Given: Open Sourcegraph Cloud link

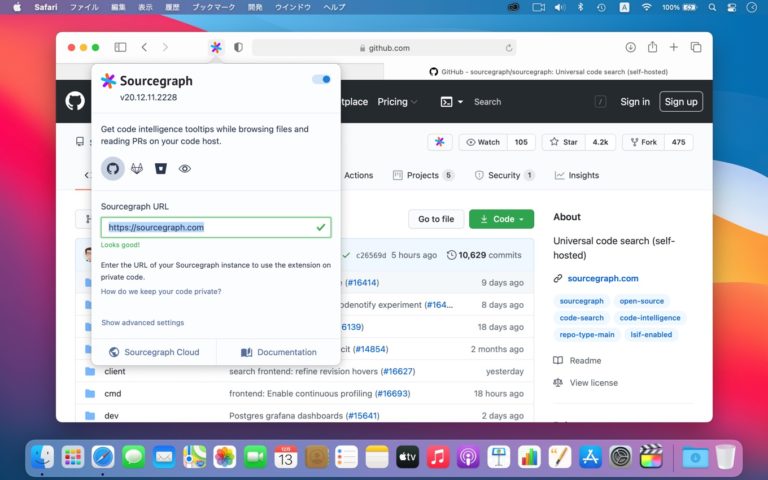Looking at the screenshot, I should (x=154, y=352).
